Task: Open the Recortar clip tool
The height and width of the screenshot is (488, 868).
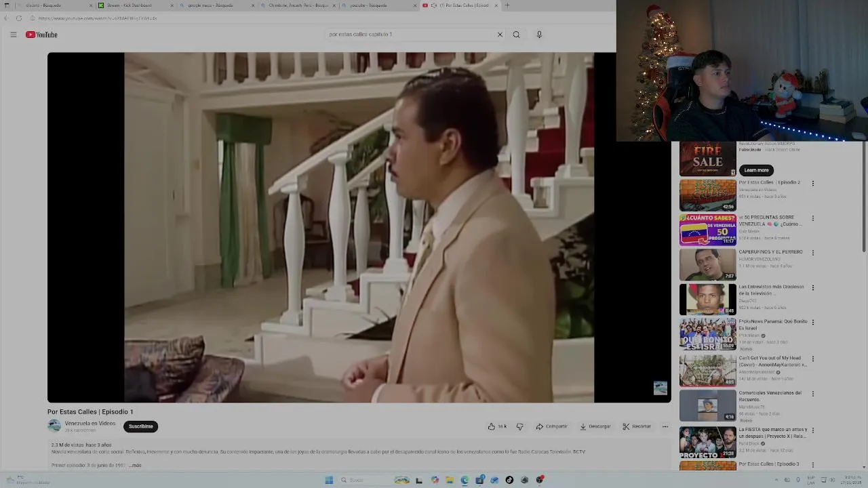Action: click(637, 426)
